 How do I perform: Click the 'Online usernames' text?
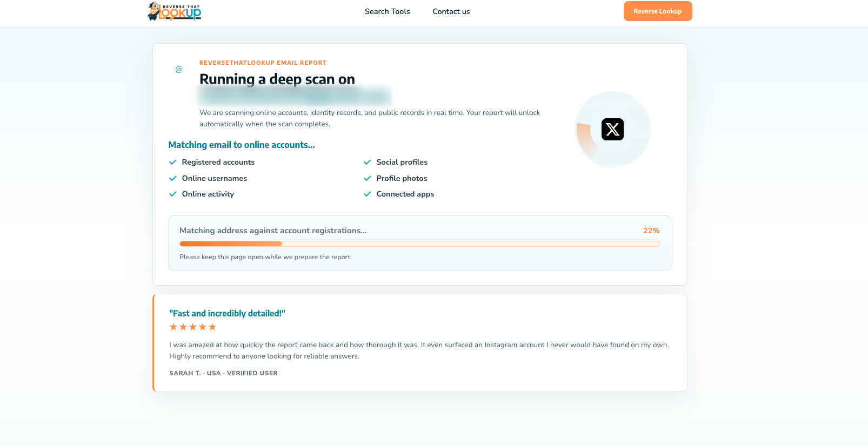(215, 178)
